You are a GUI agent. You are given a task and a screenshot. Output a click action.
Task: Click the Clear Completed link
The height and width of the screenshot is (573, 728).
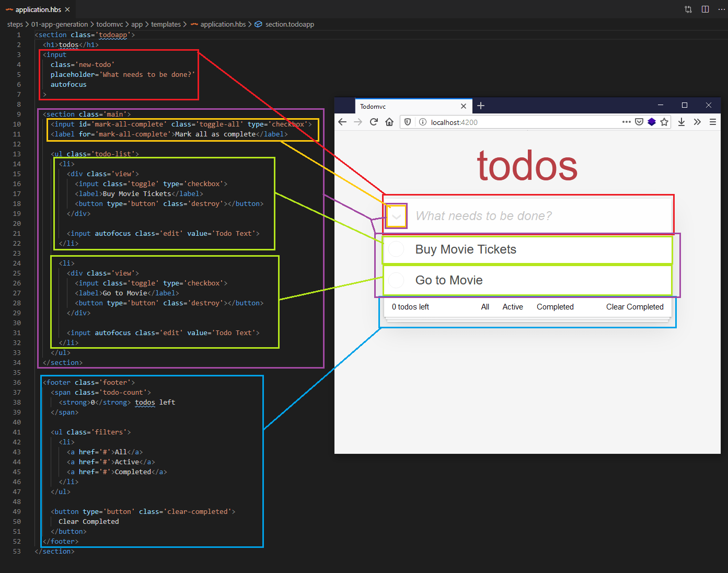click(634, 307)
